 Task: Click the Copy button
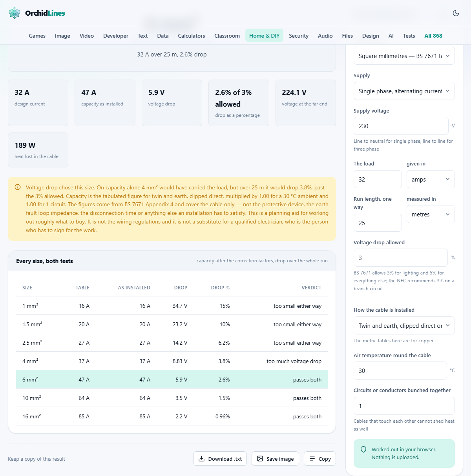320,459
